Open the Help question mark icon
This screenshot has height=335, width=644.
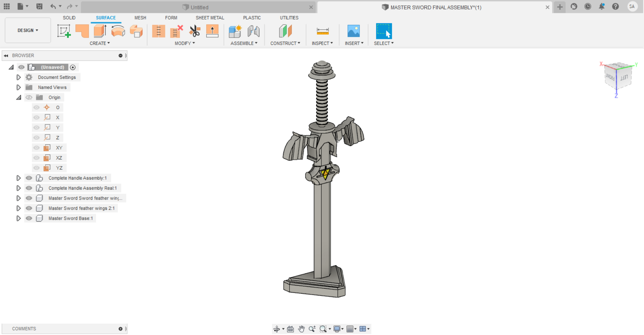[x=615, y=6]
